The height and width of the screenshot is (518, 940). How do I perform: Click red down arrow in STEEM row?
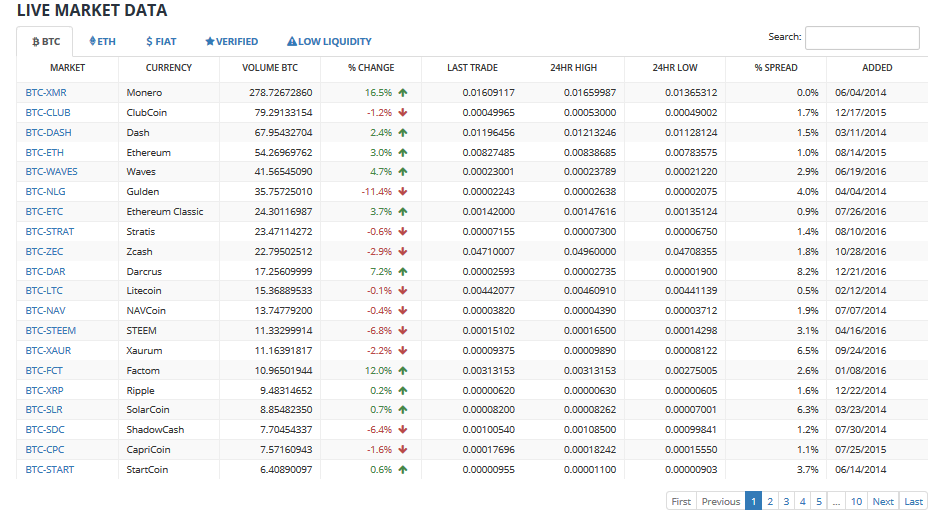point(403,330)
